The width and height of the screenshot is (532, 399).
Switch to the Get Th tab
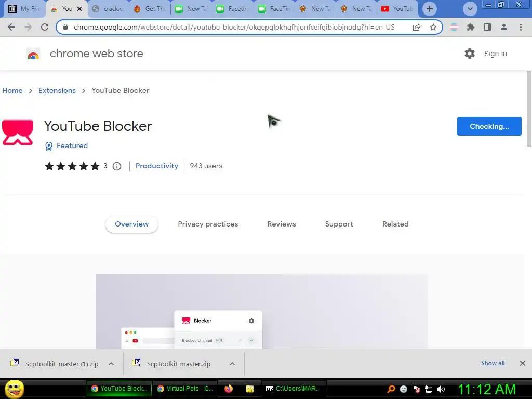(150, 9)
